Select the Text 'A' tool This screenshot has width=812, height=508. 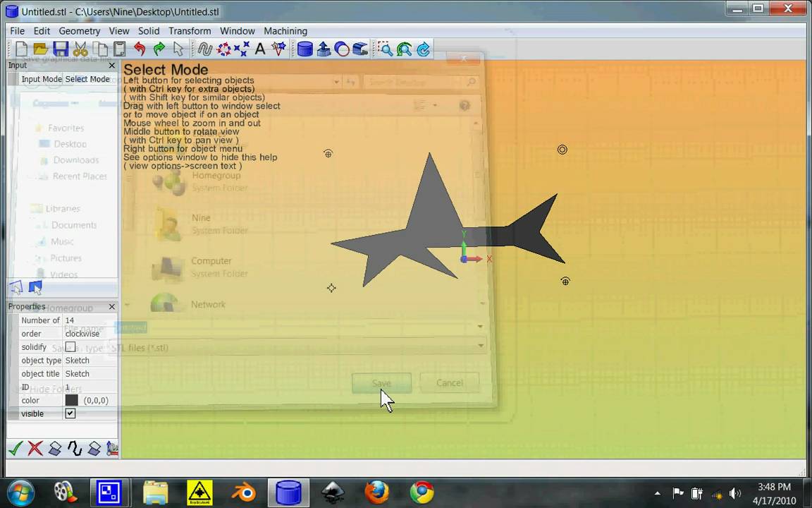point(260,49)
